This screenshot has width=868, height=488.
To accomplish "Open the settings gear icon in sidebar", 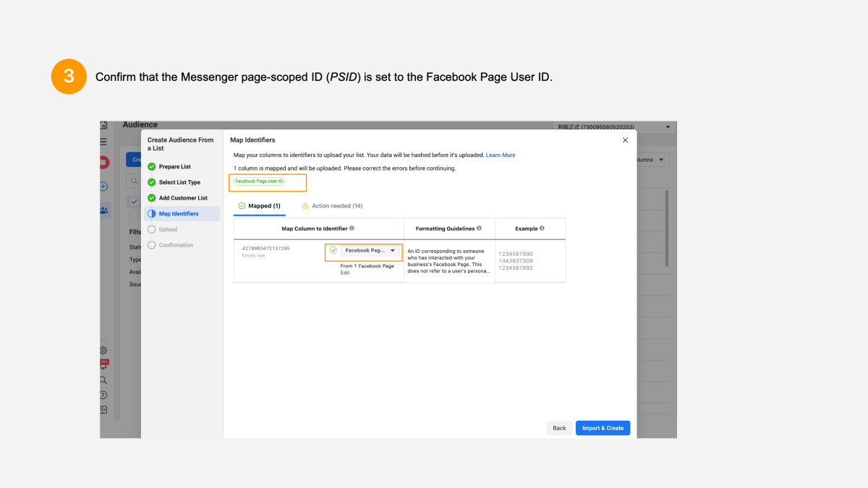I will [x=103, y=351].
